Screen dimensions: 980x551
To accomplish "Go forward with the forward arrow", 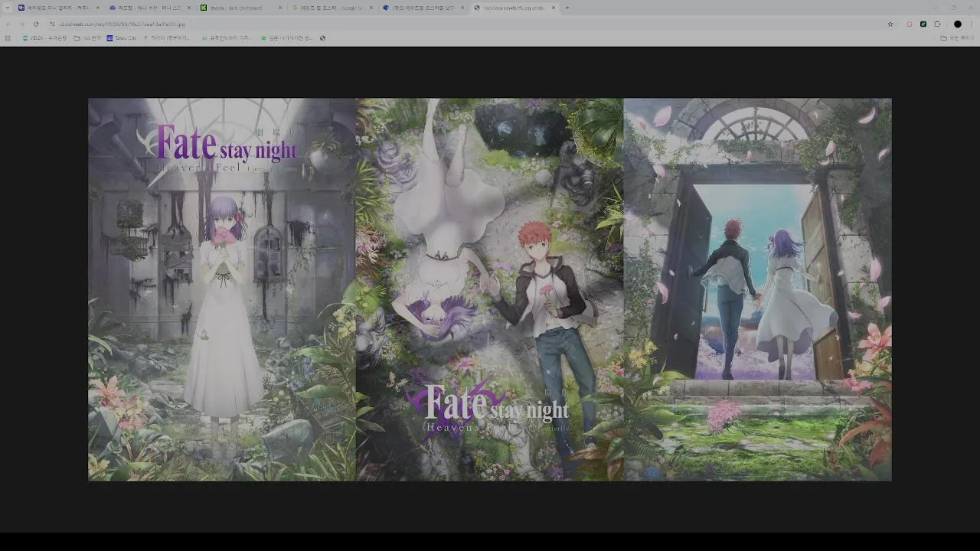I will pos(21,24).
